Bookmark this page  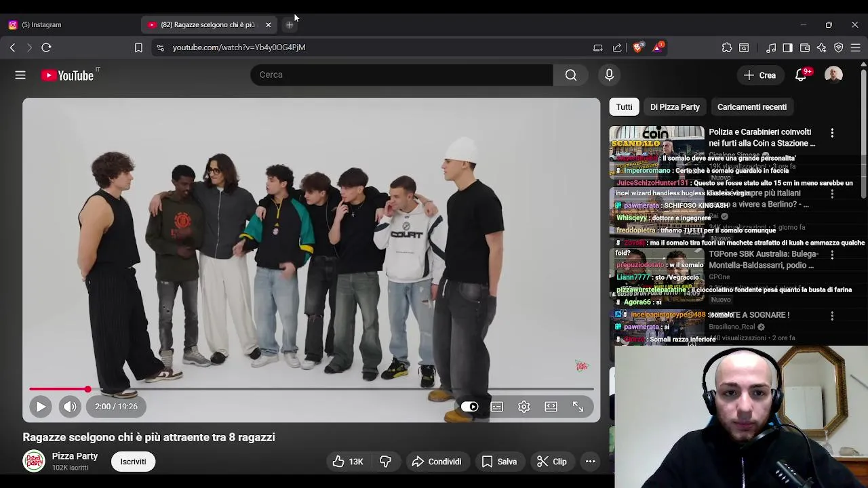click(x=138, y=47)
